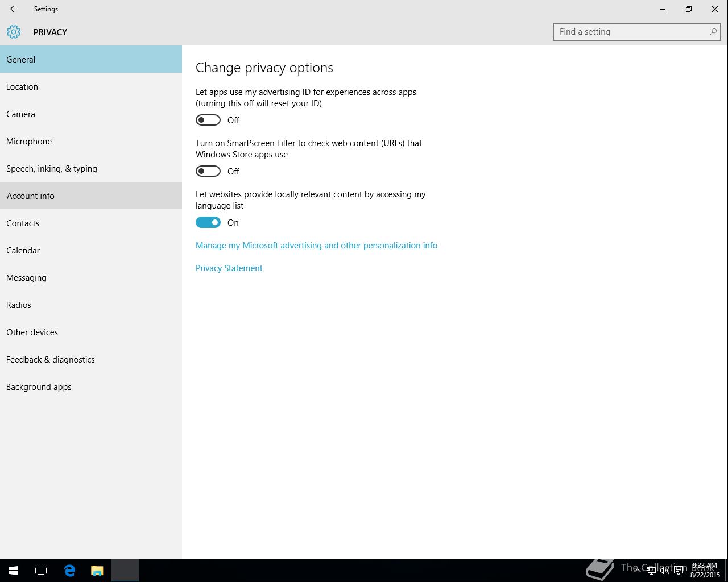The image size is (728, 582).
Task: Open the Microphone privacy settings
Action: (91, 141)
